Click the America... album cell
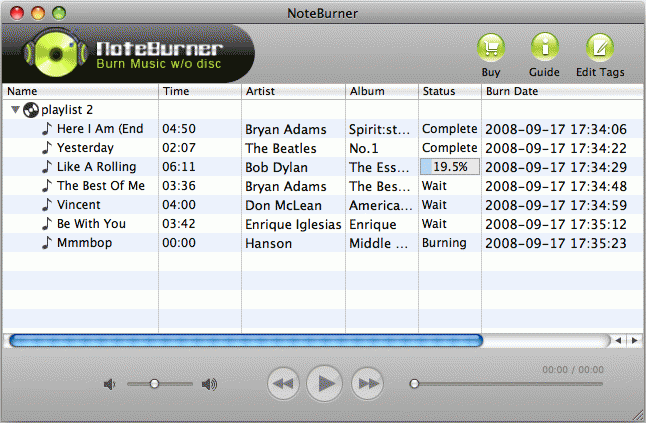The width and height of the screenshot is (646, 423). click(x=381, y=206)
